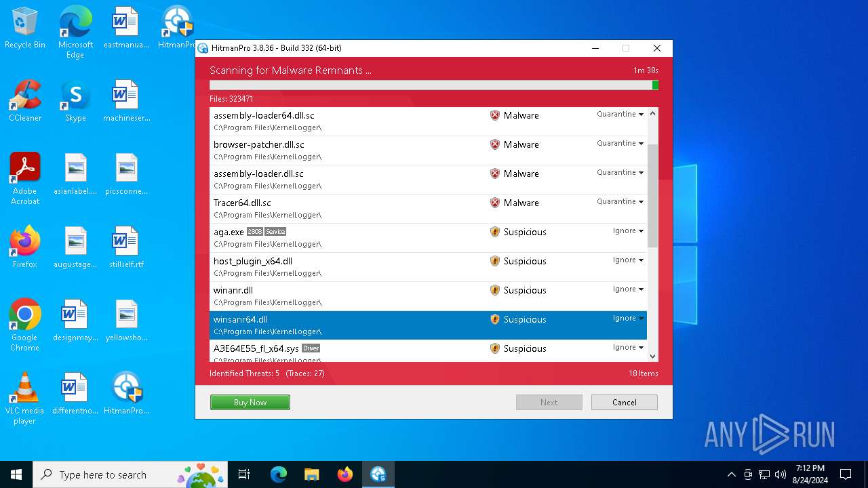This screenshot has width=868, height=488.
Task: Select the host_plugin_x64.dll entry
Action: [x=429, y=267]
